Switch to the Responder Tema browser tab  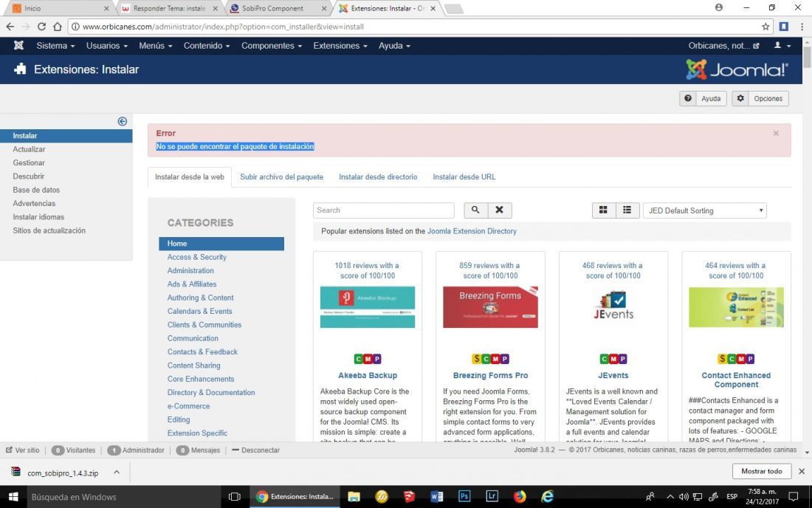pos(169,8)
